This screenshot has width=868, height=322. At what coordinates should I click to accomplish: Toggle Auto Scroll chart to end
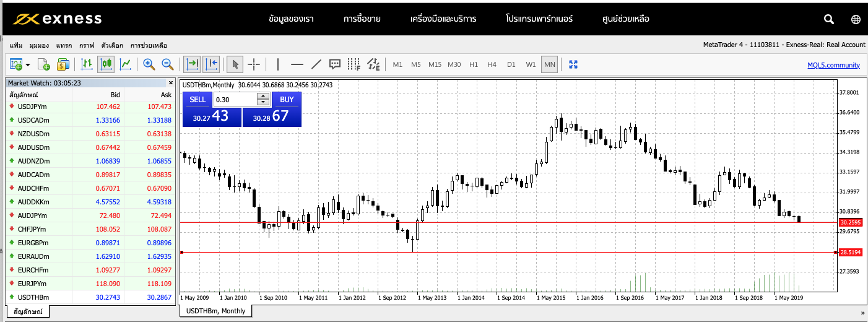192,64
